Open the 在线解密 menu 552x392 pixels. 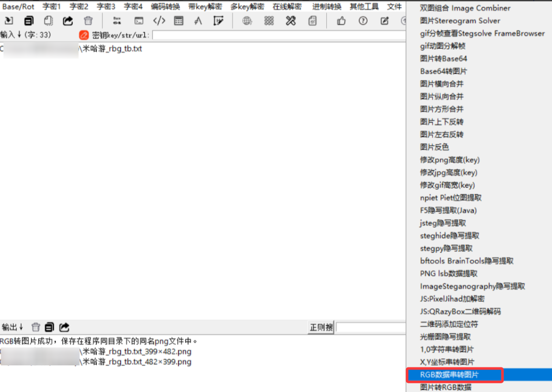click(x=287, y=7)
